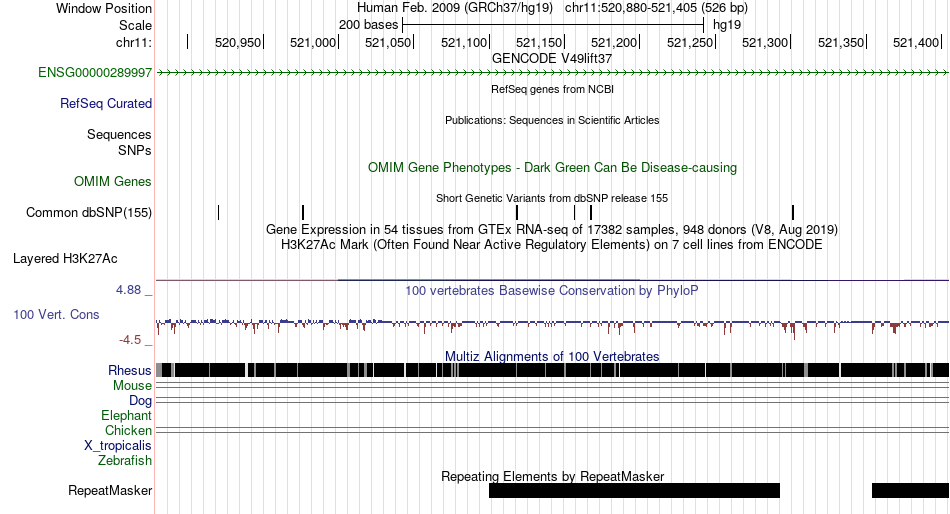The image size is (950, 514).
Task: Select the Chicken alignment row label
Action: click(128, 430)
